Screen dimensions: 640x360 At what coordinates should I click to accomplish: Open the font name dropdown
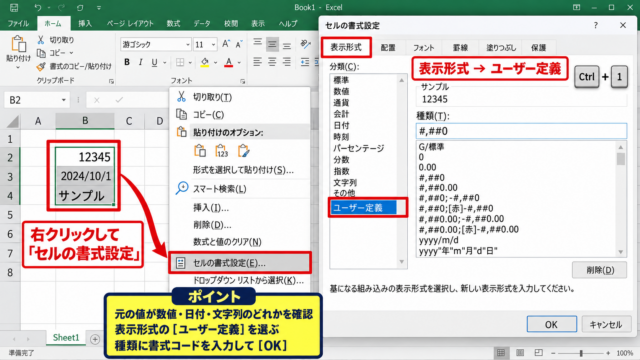point(188,44)
